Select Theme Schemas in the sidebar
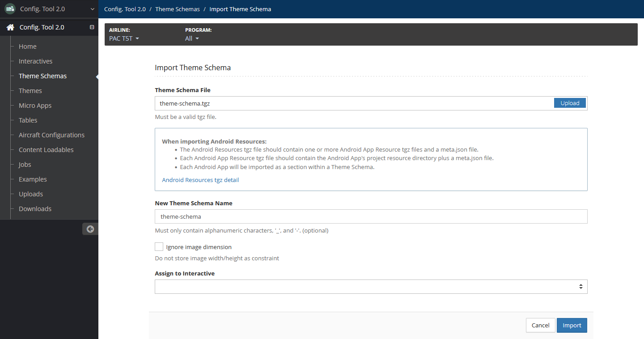 (42, 76)
